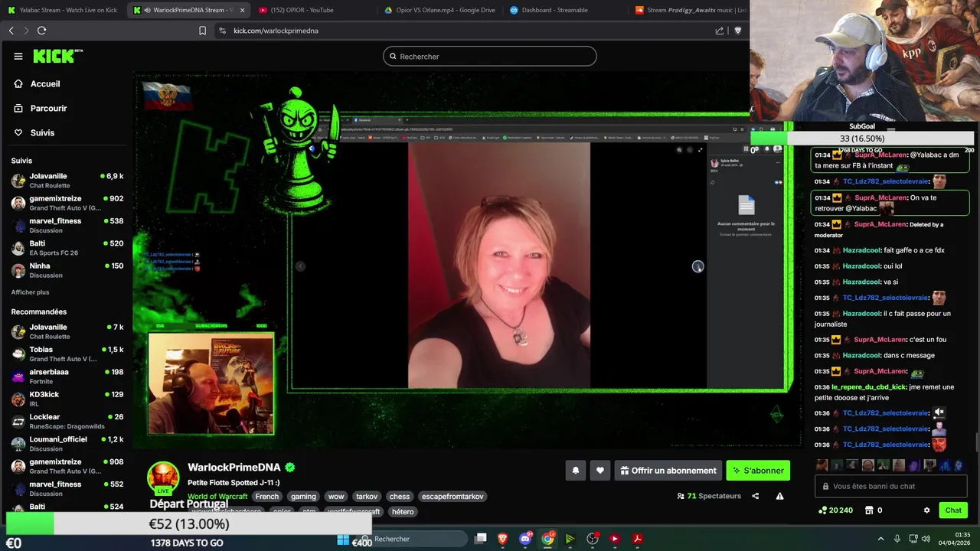Click the Kick Rechercher search field
Image resolution: width=980 pixels, height=551 pixels.
pyautogui.click(x=490, y=56)
